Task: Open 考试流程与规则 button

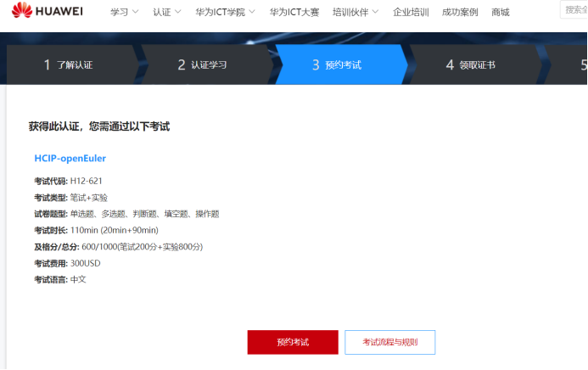Action: (x=390, y=342)
